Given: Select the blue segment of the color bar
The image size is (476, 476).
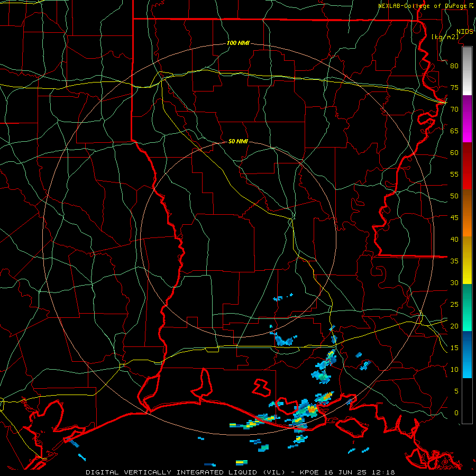Looking at the screenshot, I should [x=467, y=355].
